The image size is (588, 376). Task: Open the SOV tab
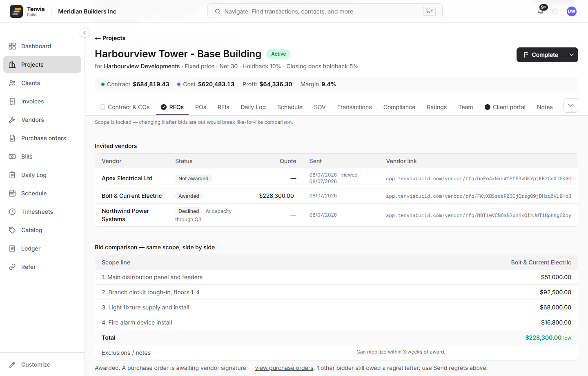(x=320, y=107)
